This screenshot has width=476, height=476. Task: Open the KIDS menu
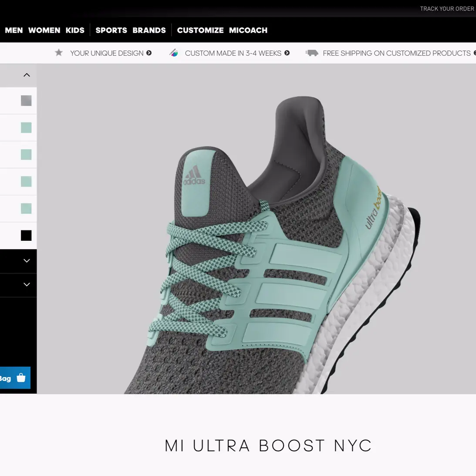(75, 30)
